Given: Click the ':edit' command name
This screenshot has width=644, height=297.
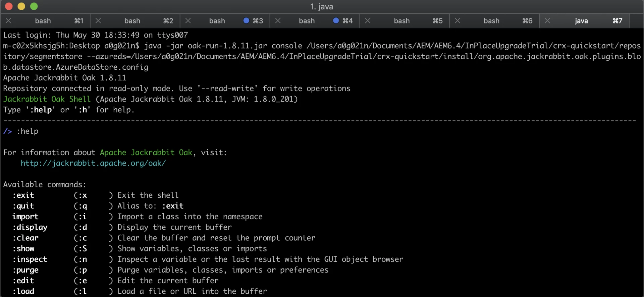Looking at the screenshot, I should pos(23,281).
